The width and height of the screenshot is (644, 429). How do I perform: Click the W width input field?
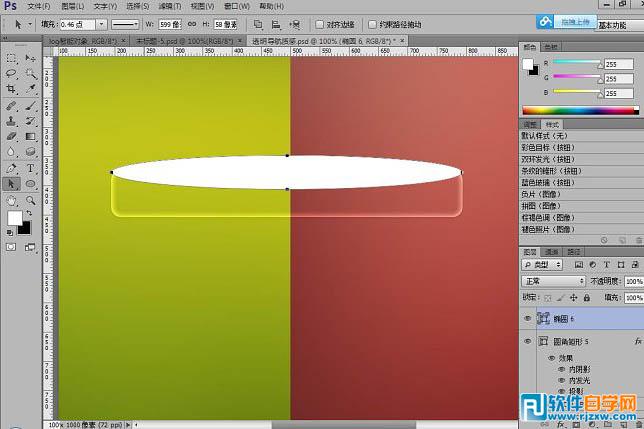pyautogui.click(x=170, y=25)
